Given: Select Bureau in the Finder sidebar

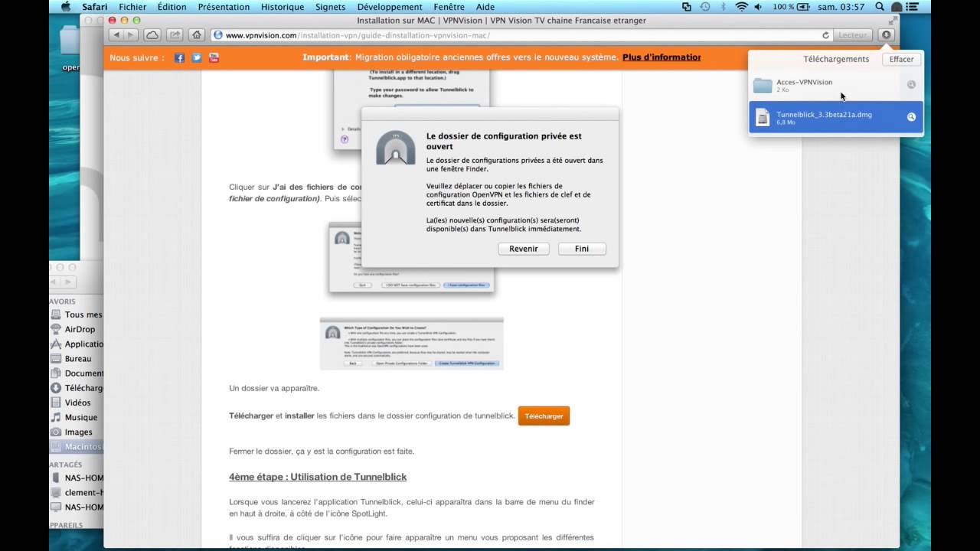Looking at the screenshot, I should point(77,358).
